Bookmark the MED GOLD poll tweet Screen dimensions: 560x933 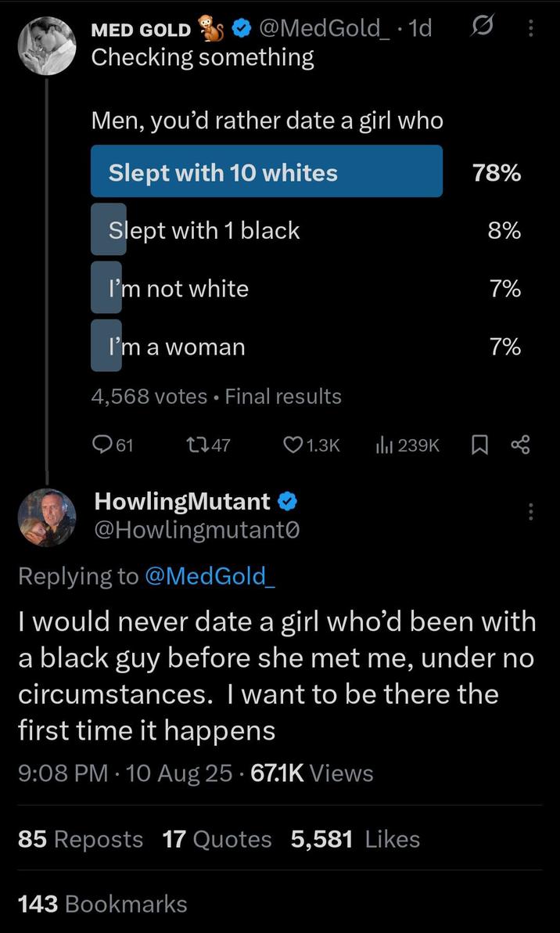click(479, 444)
